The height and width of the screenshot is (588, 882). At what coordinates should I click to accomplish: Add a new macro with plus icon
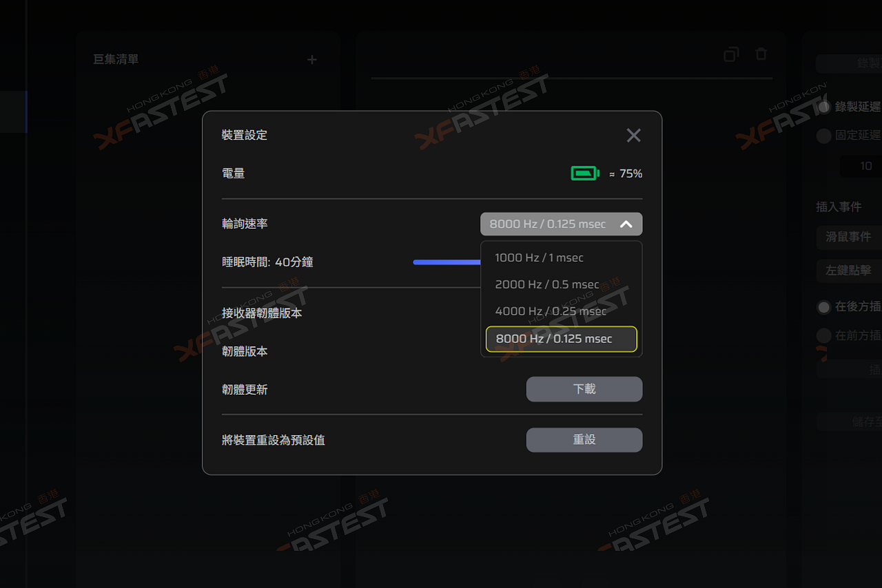point(312,60)
